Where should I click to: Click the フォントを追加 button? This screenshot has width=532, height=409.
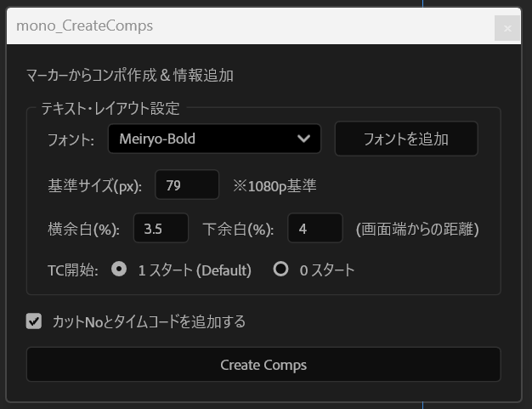click(405, 139)
